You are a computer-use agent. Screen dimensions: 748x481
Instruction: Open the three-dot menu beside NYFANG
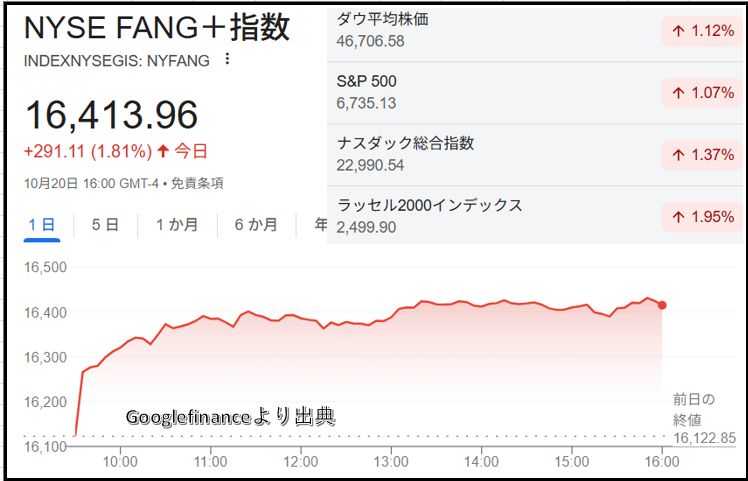pyautogui.click(x=227, y=60)
